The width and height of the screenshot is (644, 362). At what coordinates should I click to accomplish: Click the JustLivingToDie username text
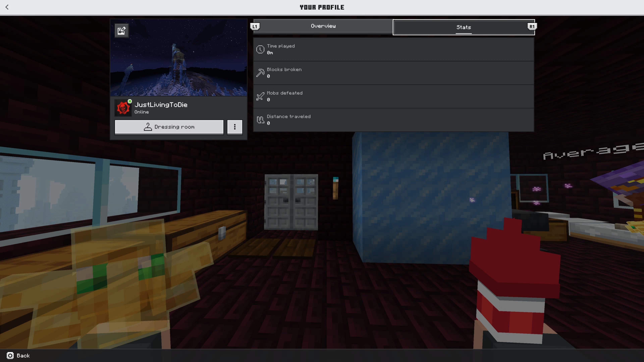coord(161,105)
